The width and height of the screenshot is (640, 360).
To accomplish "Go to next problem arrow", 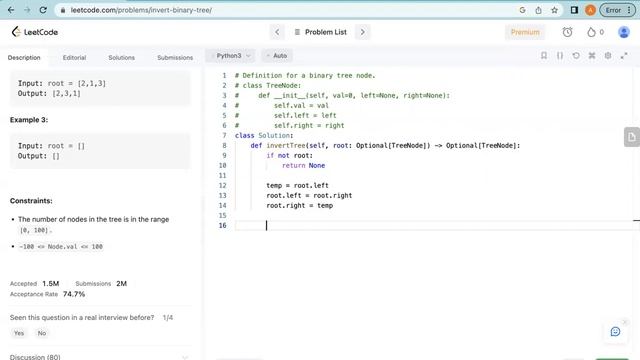I will pos(362,32).
